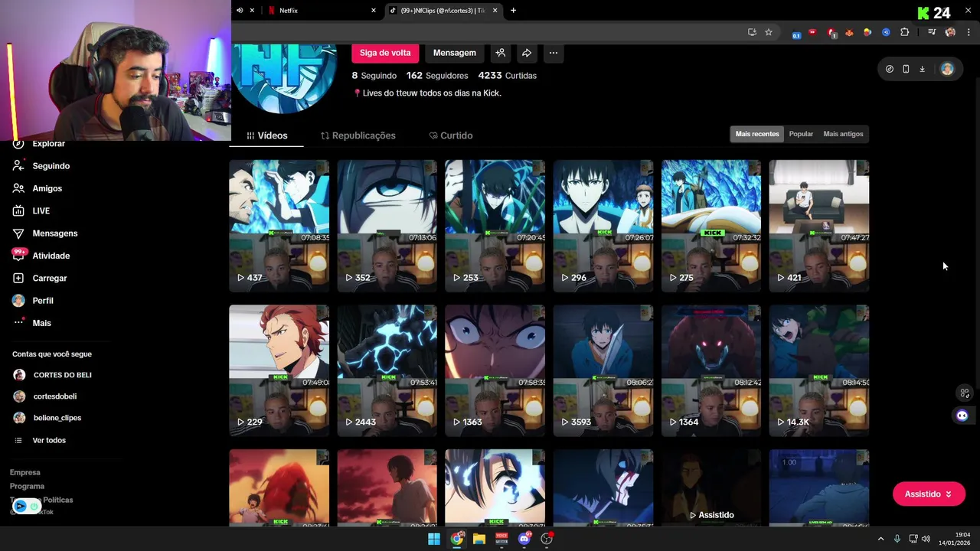Open a new browser tab
This screenshot has height=551, width=980.
[513, 11]
